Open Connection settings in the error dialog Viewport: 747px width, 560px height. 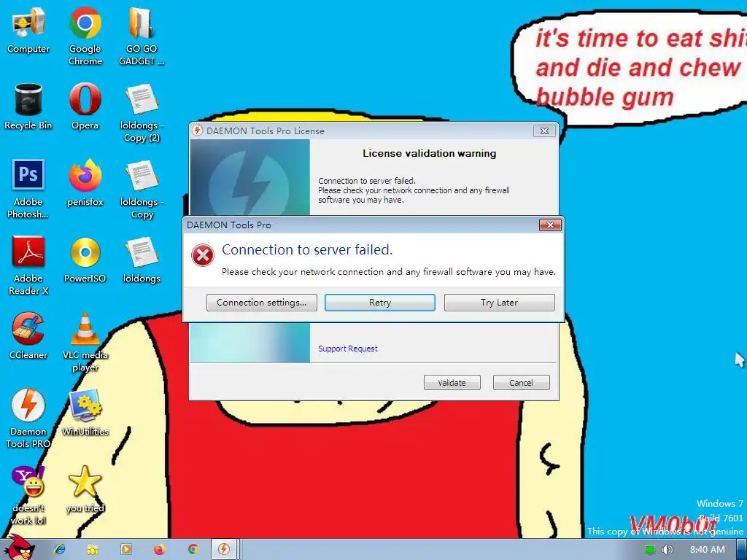click(262, 303)
